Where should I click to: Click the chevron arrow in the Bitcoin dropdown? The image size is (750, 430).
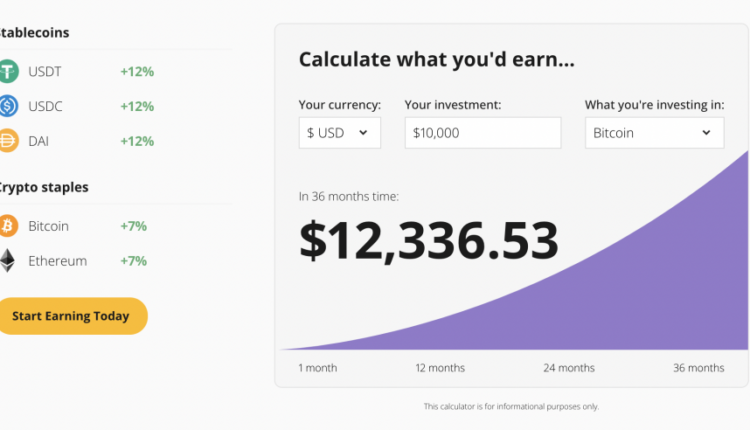[x=706, y=132]
